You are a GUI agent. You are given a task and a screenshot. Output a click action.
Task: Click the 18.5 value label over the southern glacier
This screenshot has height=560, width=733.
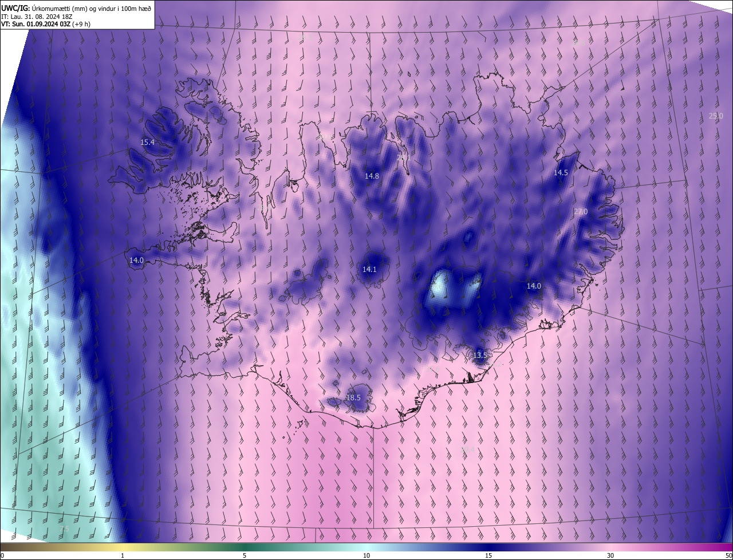[x=353, y=397]
